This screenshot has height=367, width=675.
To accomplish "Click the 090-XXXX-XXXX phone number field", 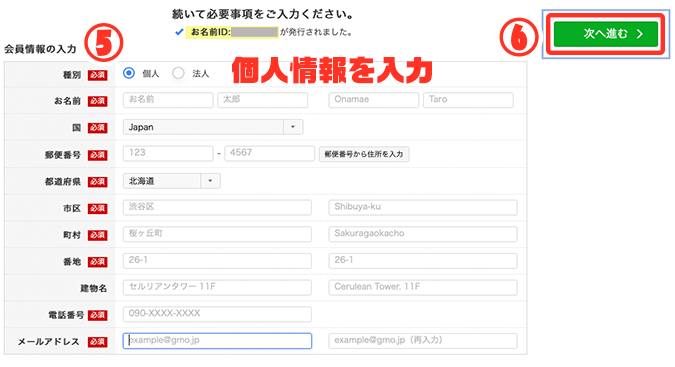I will [x=217, y=314].
